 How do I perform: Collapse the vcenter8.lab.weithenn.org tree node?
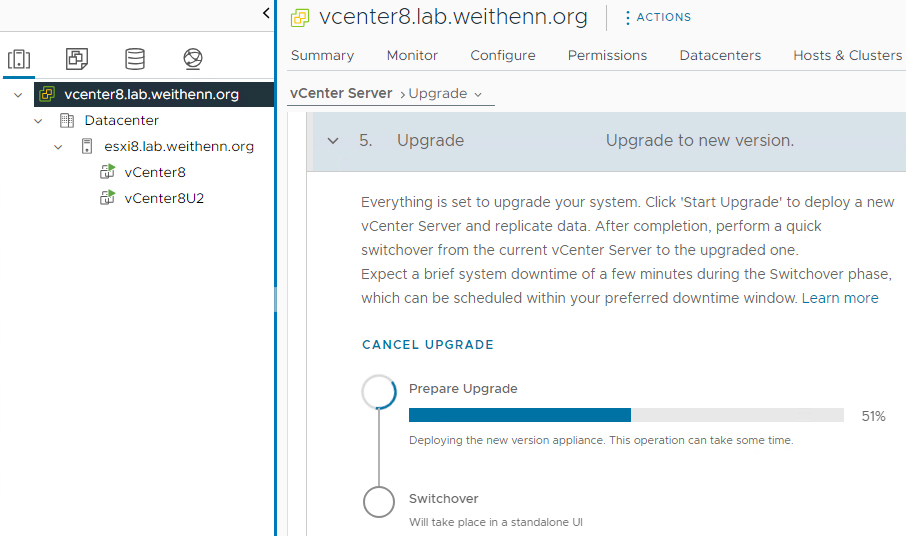pos(18,95)
